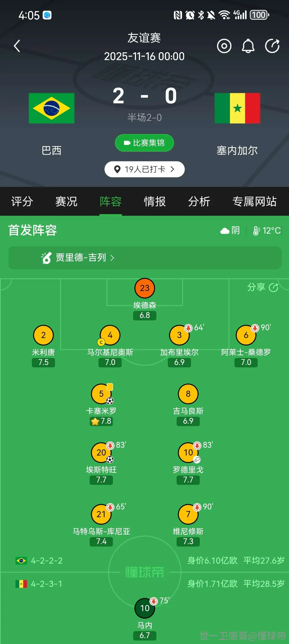Open Senegal team flag
This screenshot has width=289, height=644.
click(237, 108)
